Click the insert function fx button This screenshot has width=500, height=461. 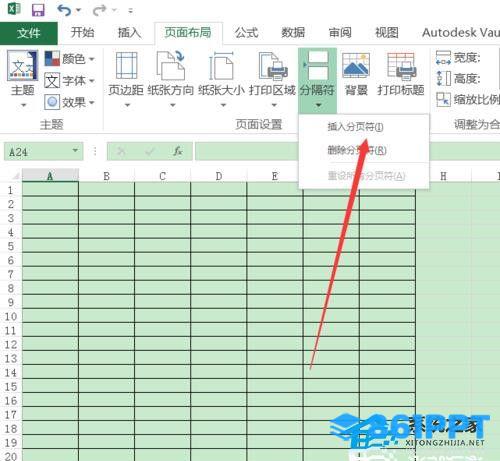coord(178,151)
